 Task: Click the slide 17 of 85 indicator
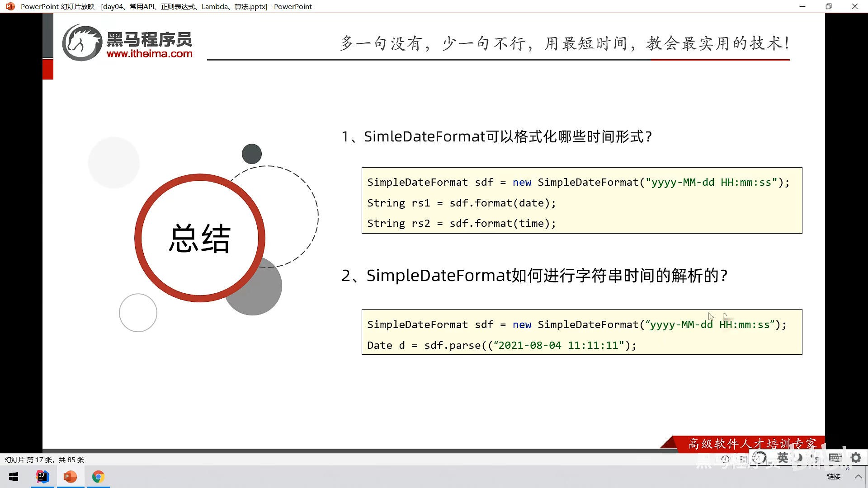tap(44, 460)
